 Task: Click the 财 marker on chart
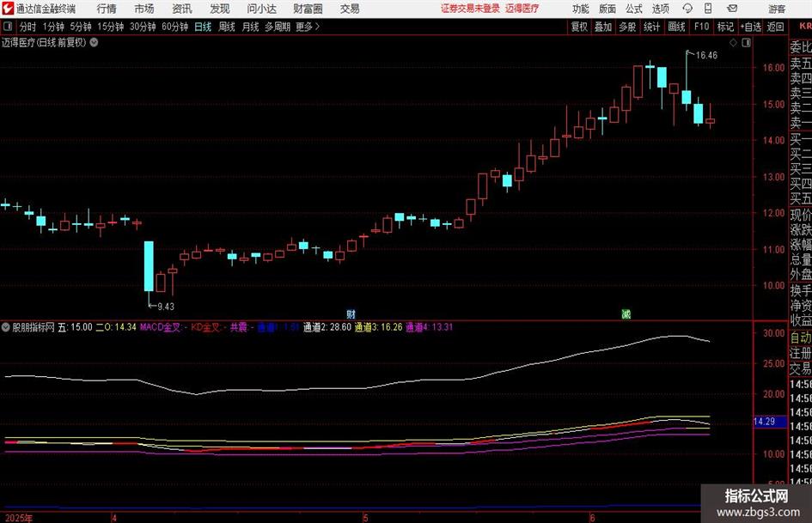pyautogui.click(x=351, y=313)
